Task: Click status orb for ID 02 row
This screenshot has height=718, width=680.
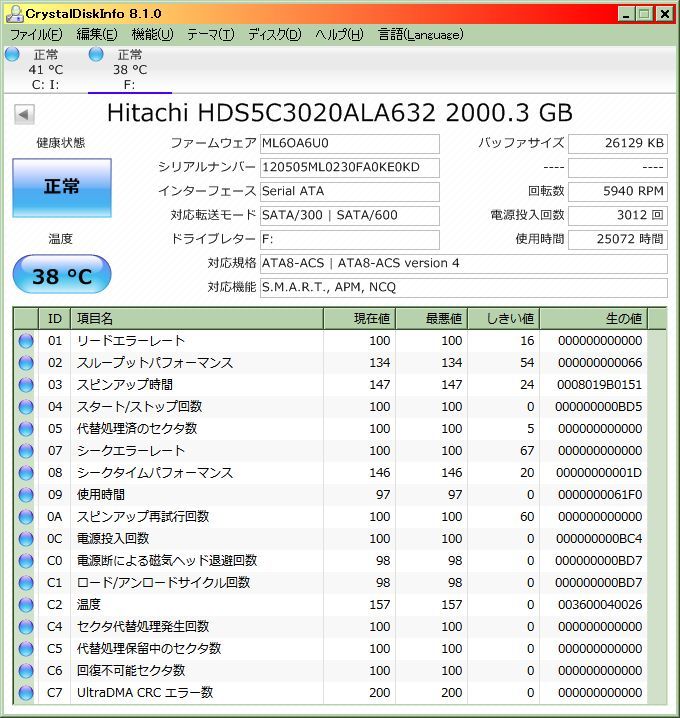Action: 26,363
